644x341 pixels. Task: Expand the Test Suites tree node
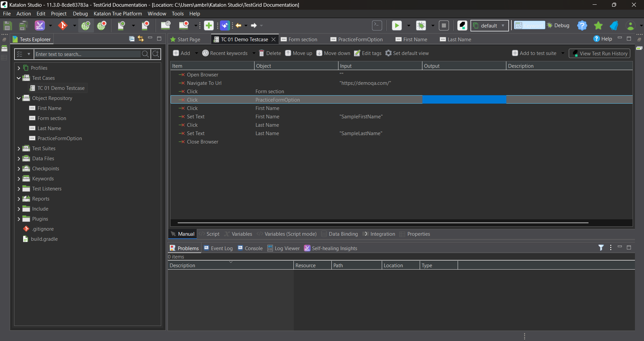(19, 149)
